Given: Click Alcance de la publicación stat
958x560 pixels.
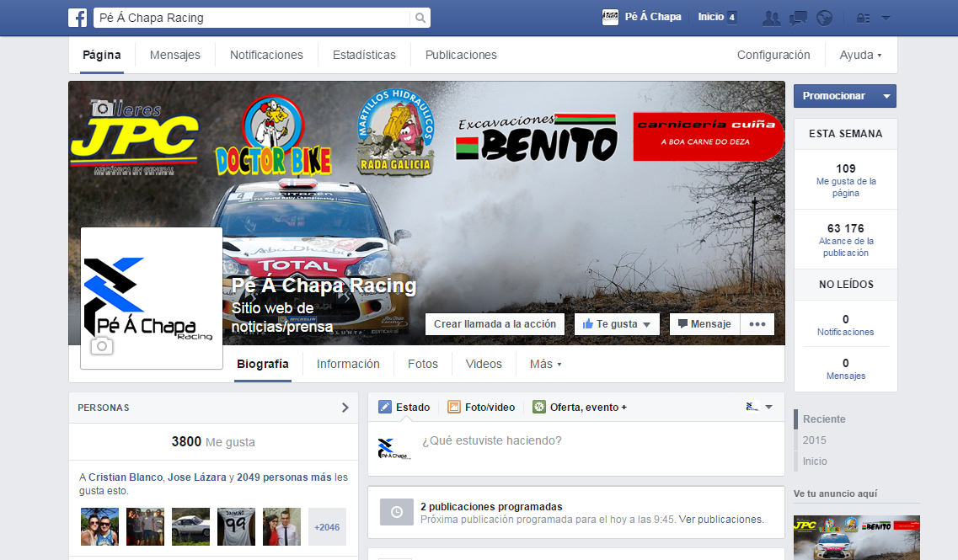Looking at the screenshot, I should pos(846,240).
